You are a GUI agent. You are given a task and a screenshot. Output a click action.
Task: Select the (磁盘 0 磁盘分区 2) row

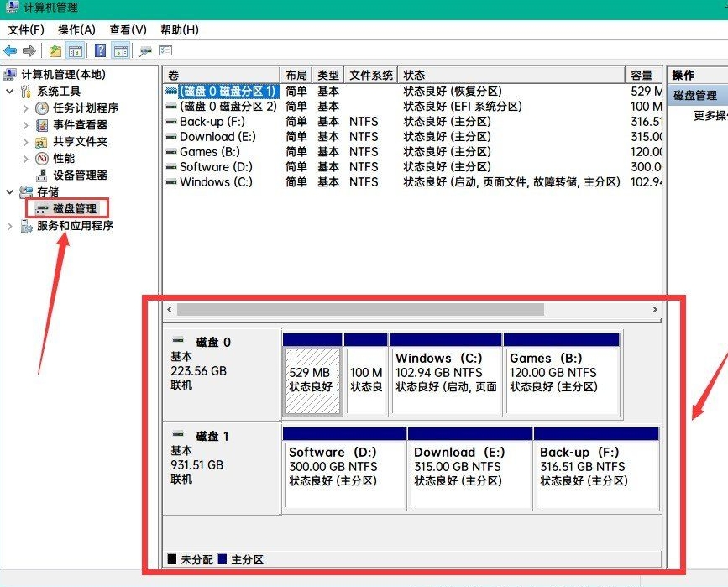[412, 107]
